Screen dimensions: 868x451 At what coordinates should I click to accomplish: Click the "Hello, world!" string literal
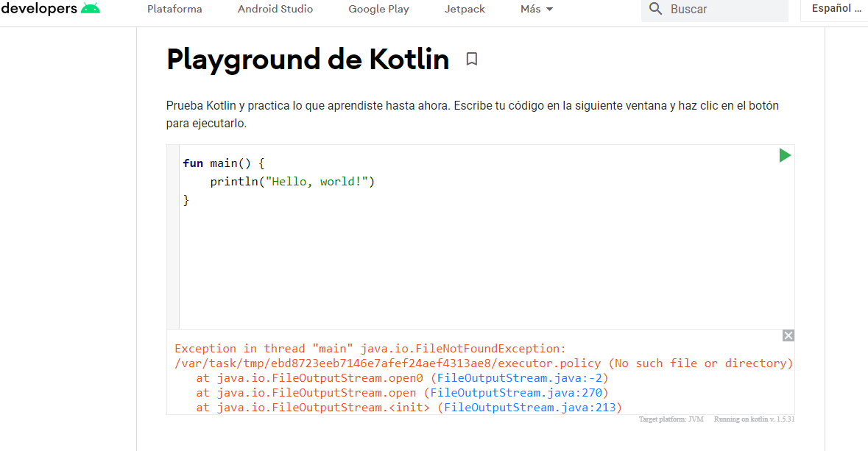coord(317,182)
